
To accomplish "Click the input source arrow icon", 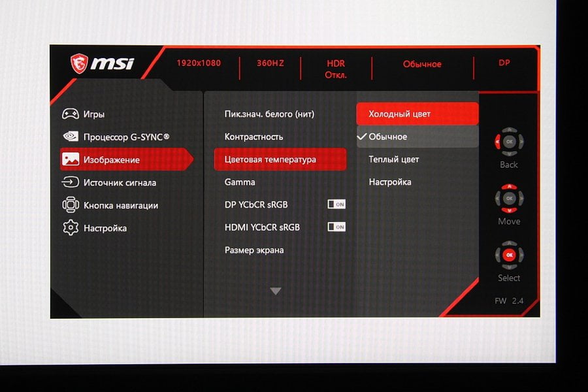I will (x=70, y=182).
